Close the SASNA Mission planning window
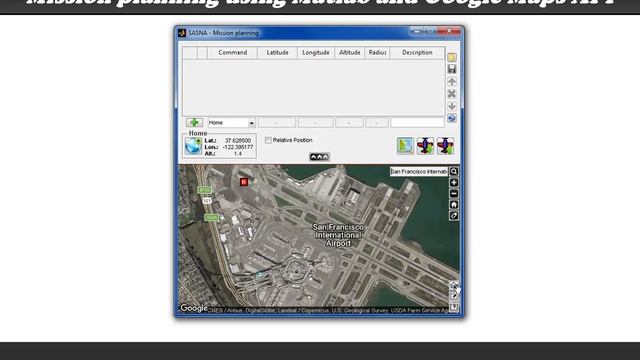Screen dimensions: 640x360 (x=449, y=31)
